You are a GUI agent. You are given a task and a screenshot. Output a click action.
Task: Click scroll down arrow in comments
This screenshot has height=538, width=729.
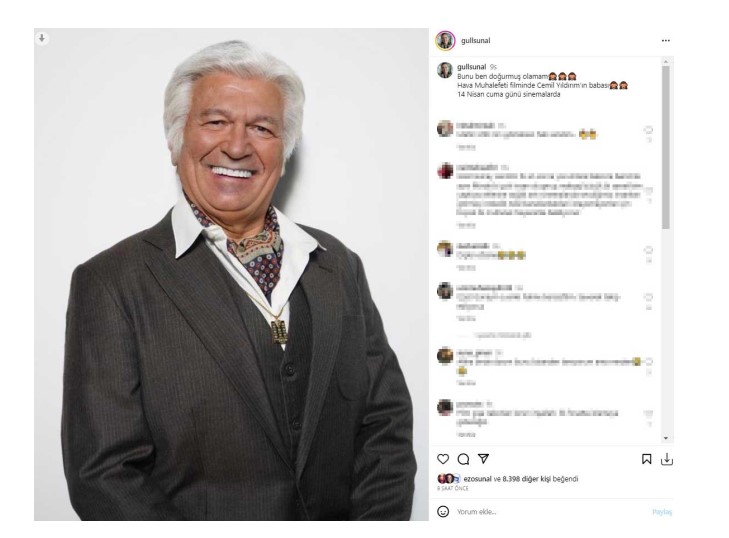tap(666, 438)
